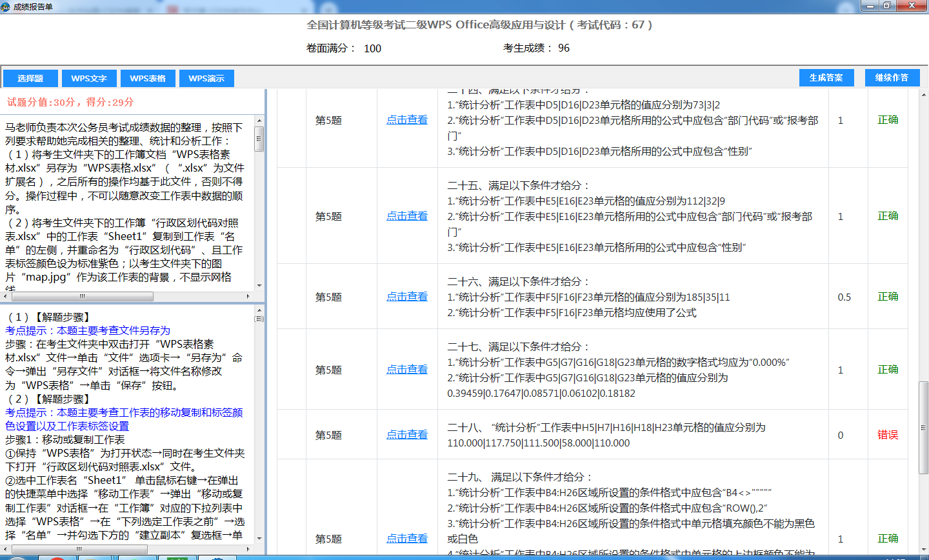
Task: Click down arrow of solution steps panel scrollbar
Action: point(259,539)
